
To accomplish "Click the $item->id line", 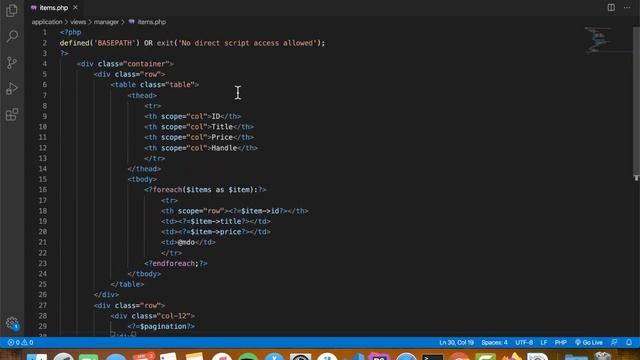I will point(235,211).
